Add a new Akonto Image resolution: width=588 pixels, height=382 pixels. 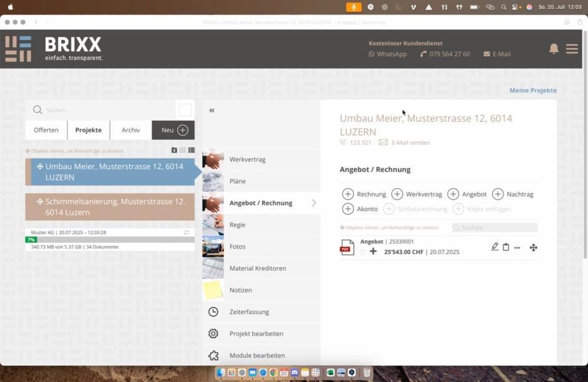tap(360, 209)
